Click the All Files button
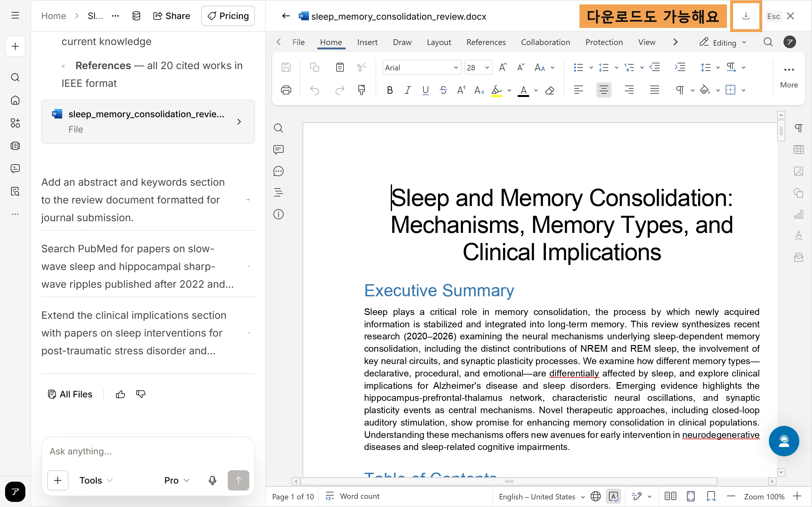812x507 pixels. [x=70, y=394]
